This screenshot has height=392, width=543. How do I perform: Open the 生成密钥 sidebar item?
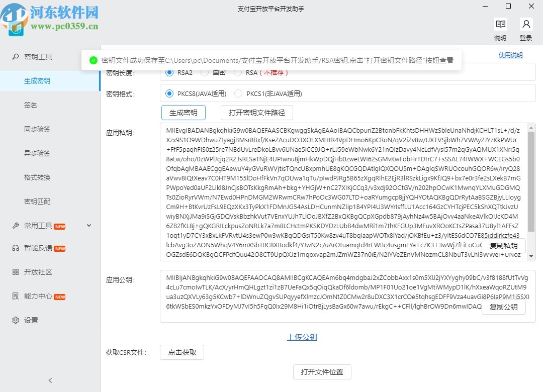coord(49,81)
